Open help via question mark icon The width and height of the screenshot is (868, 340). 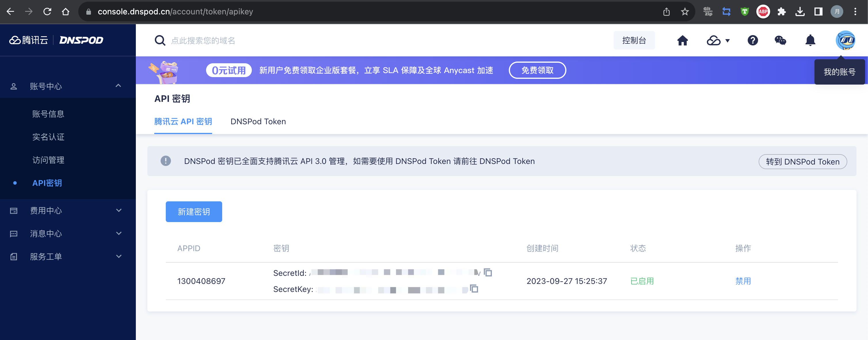753,40
